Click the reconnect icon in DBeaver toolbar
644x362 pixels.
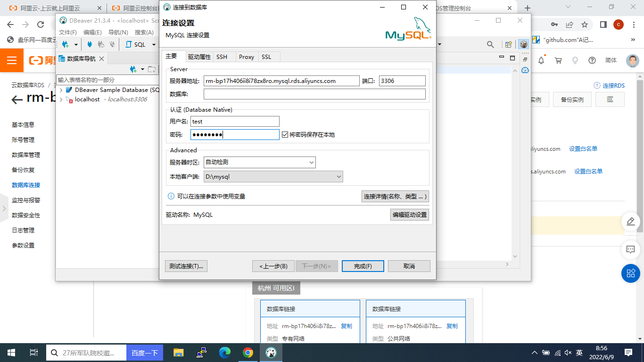100,44
